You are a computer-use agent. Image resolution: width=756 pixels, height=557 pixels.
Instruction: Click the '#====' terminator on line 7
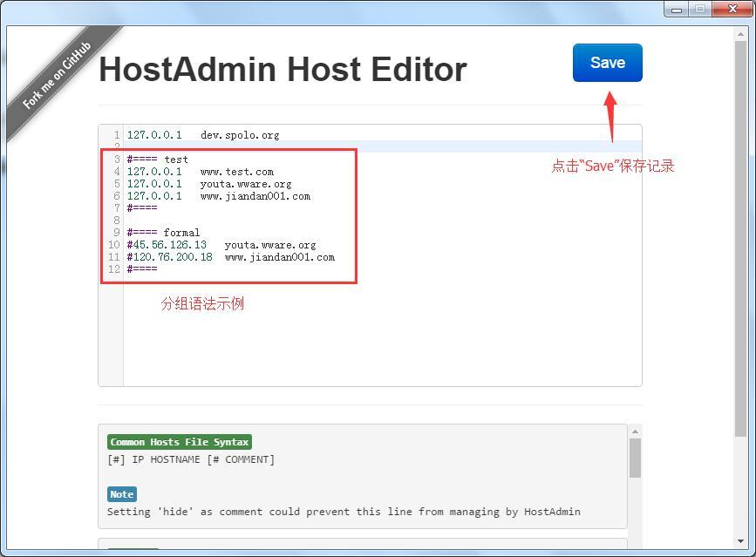142,208
